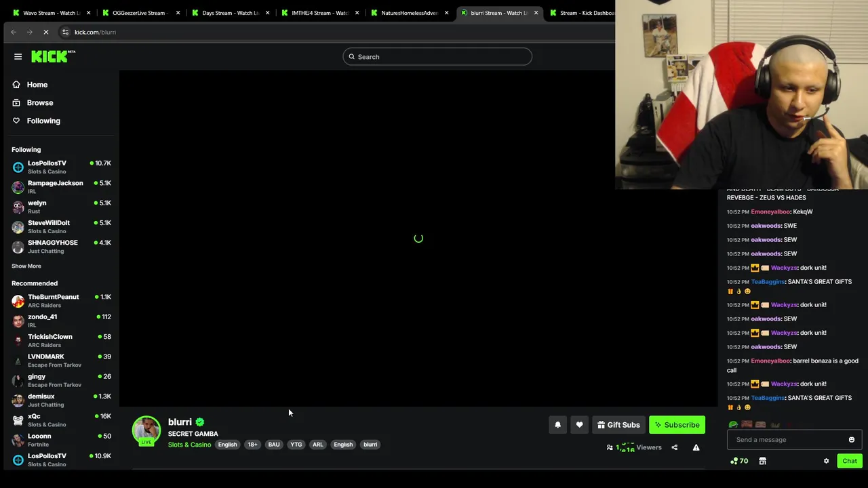Open zondo_41 recommended channel
Screen dimensions: 868x488
pos(61,321)
